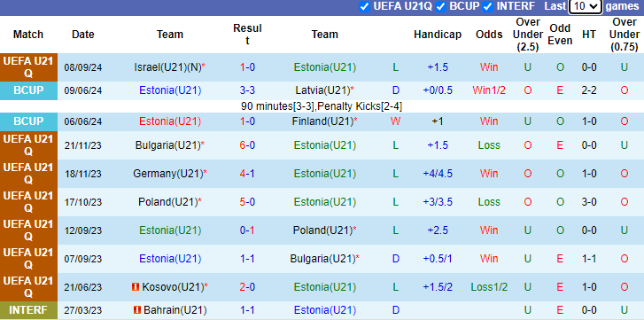Click the +2.5 handicap value
Image resolution: width=644 pixels, height=320 pixels.
click(438, 230)
